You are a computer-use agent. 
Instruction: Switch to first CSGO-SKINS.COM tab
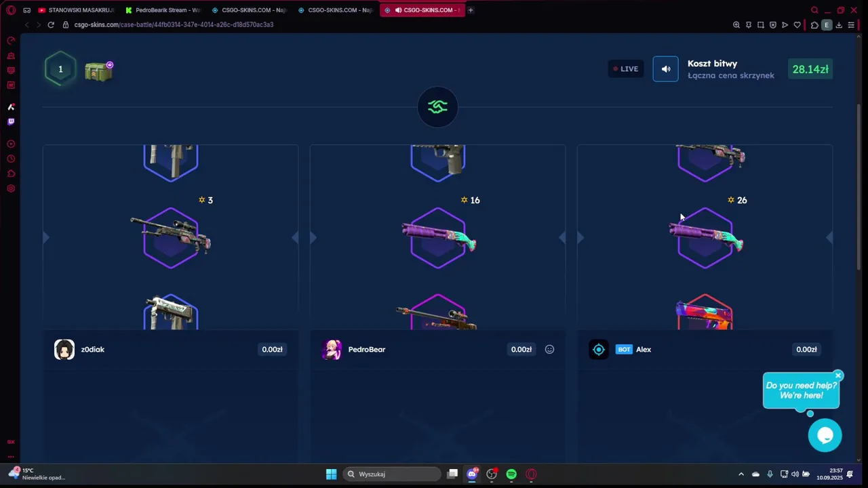click(x=250, y=10)
